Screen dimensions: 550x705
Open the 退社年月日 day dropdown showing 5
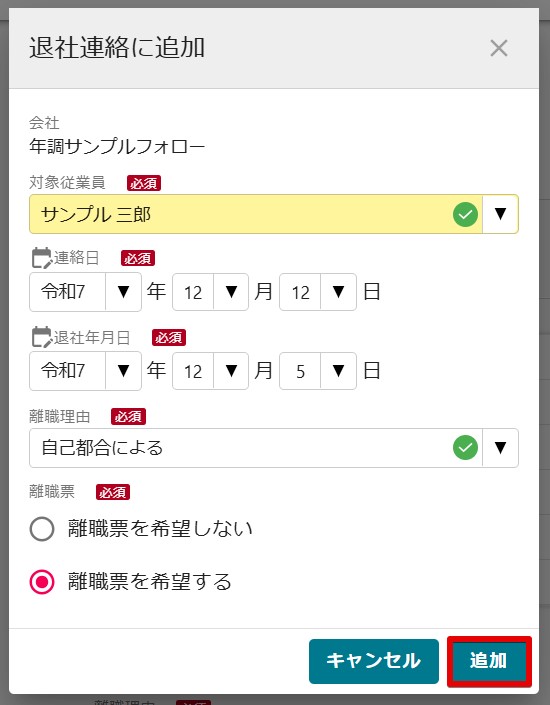pyautogui.click(x=338, y=371)
